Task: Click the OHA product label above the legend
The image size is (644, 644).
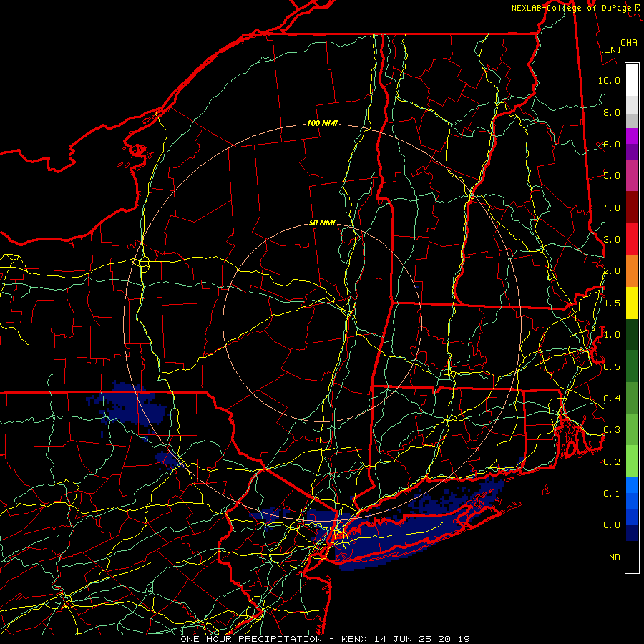Action: coord(629,42)
